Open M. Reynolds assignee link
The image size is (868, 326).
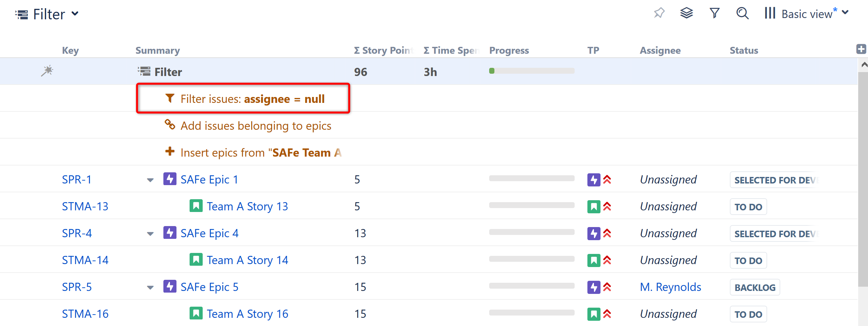click(x=670, y=287)
